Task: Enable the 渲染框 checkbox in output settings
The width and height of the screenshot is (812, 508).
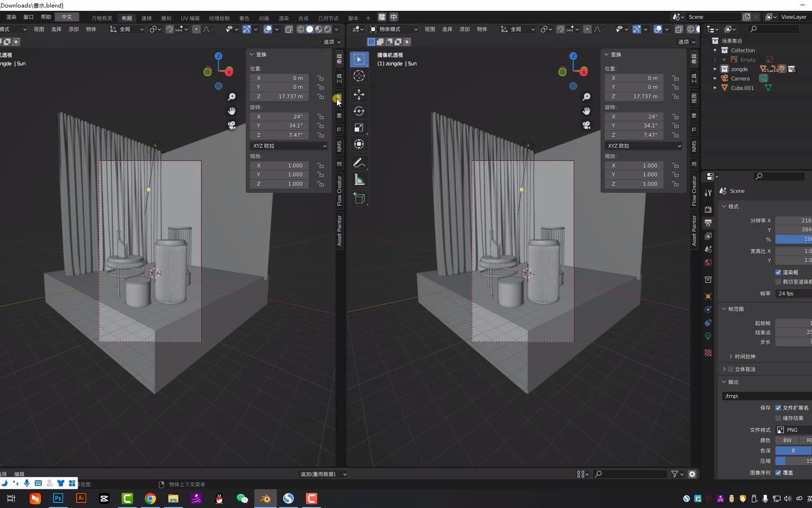Action: point(779,272)
